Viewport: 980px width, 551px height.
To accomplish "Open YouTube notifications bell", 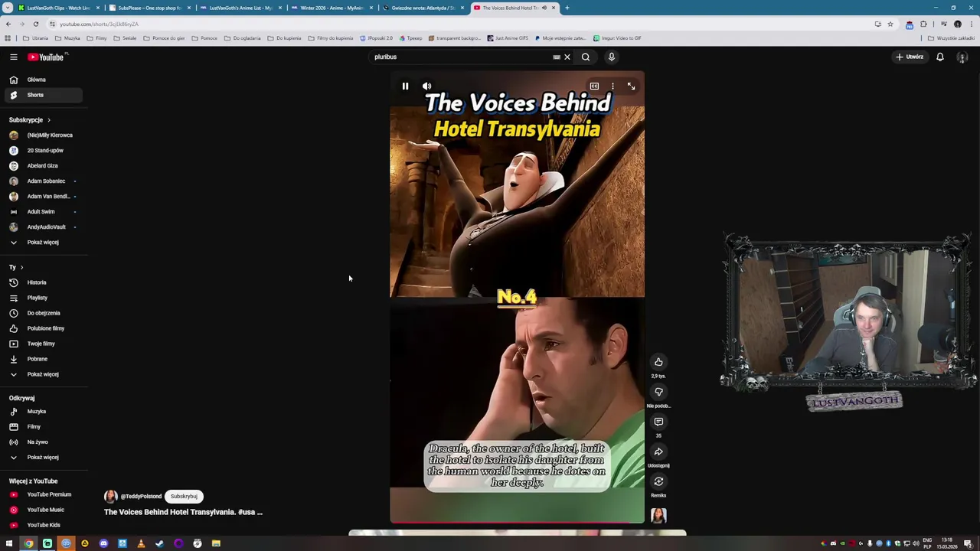I will tap(940, 57).
